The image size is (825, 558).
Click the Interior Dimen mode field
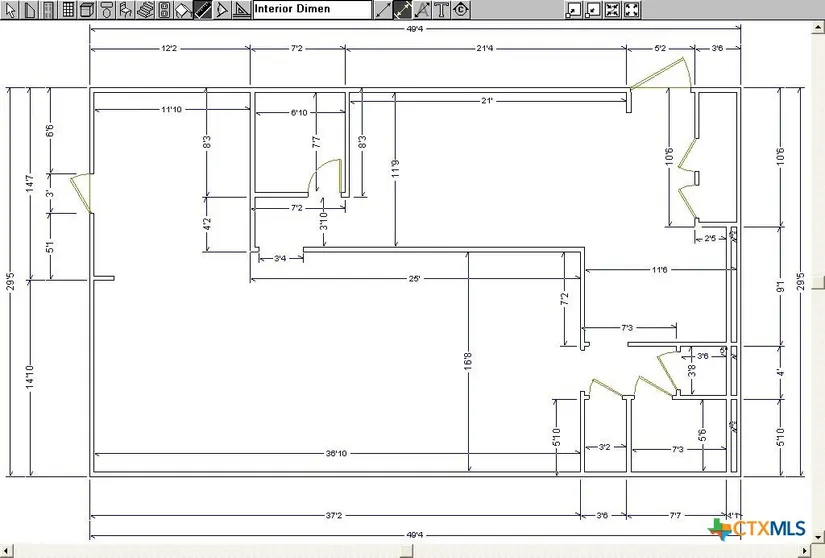311,10
